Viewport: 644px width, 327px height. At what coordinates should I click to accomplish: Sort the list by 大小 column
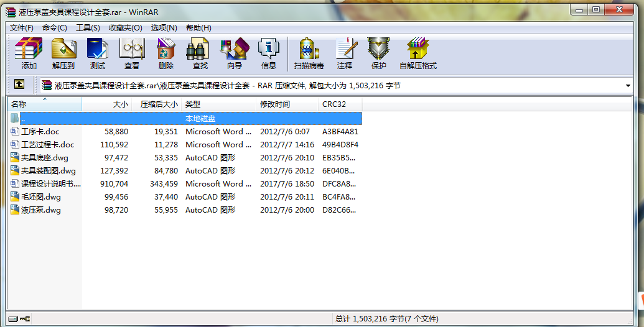pyautogui.click(x=107, y=104)
